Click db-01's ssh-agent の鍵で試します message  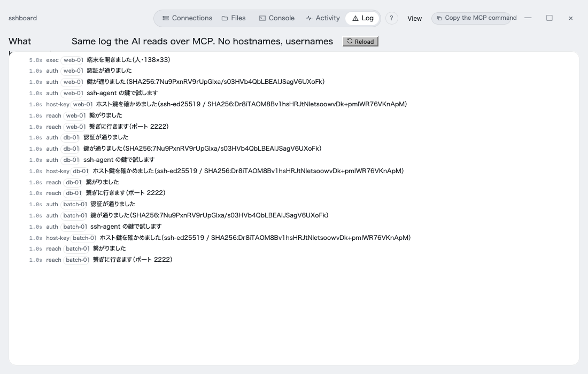pyautogui.click(x=119, y=160)
